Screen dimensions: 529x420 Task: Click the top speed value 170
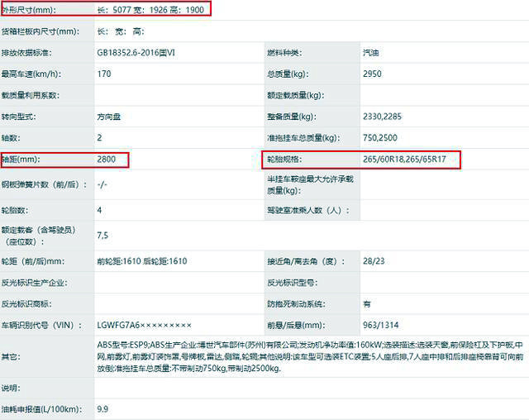pyautogui.click(x=104, y=74)
